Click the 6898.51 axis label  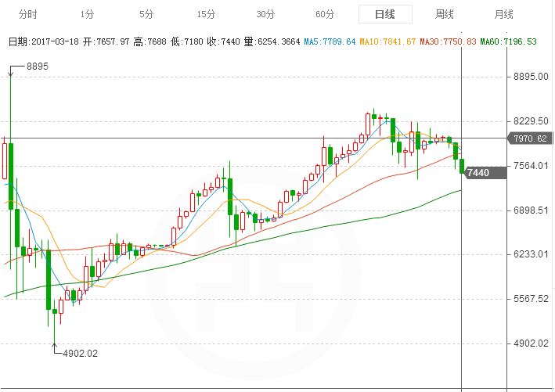pyautogui.click(x=531, y=210)
